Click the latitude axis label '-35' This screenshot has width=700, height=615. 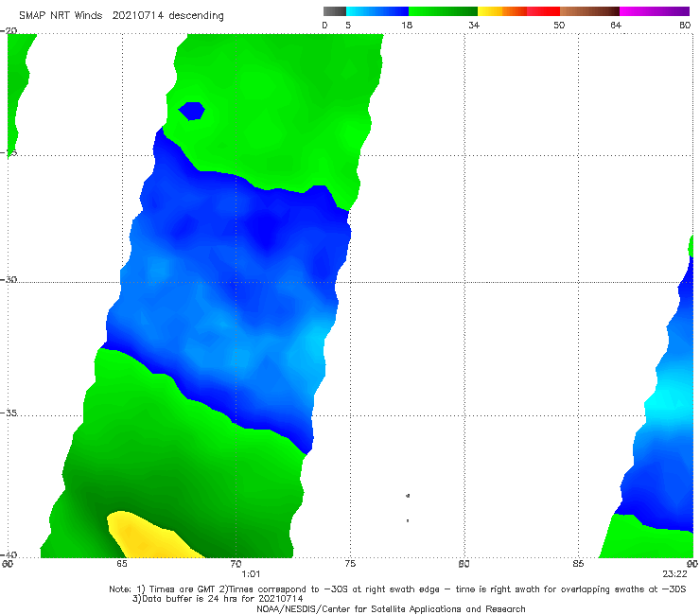tap(9, 413)
